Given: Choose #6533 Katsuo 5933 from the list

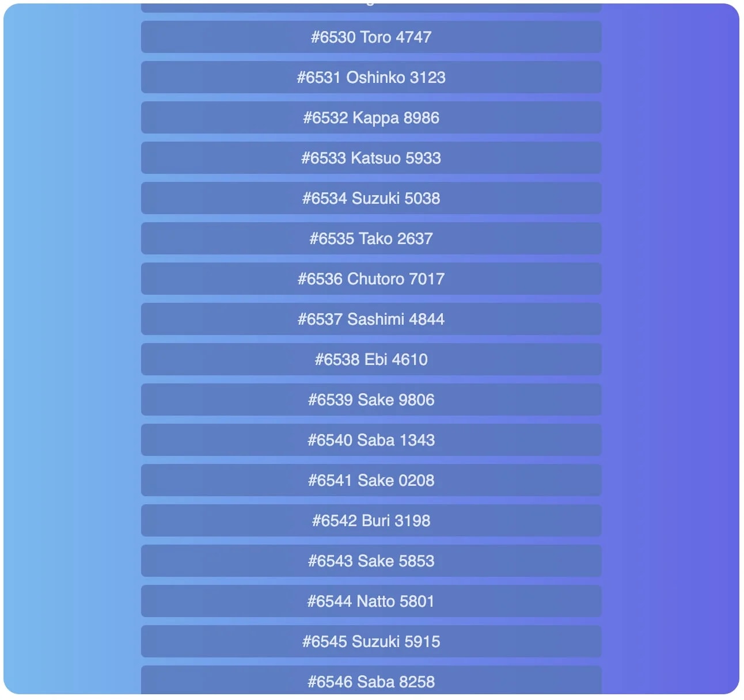Looking at the screenshot, I should pyautogui.click(x=371, y=158).
